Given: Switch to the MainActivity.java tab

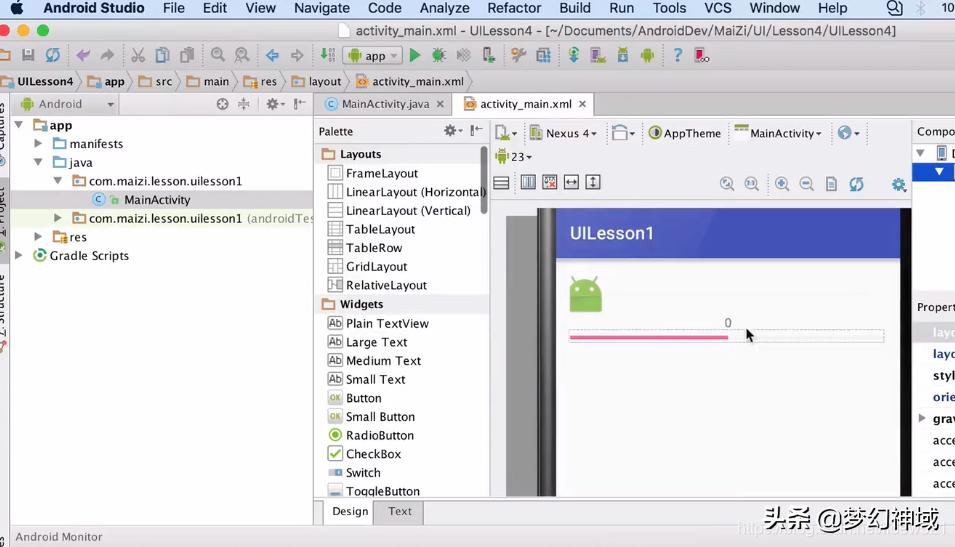Looking at the screenshot, I should click(384, 104).
